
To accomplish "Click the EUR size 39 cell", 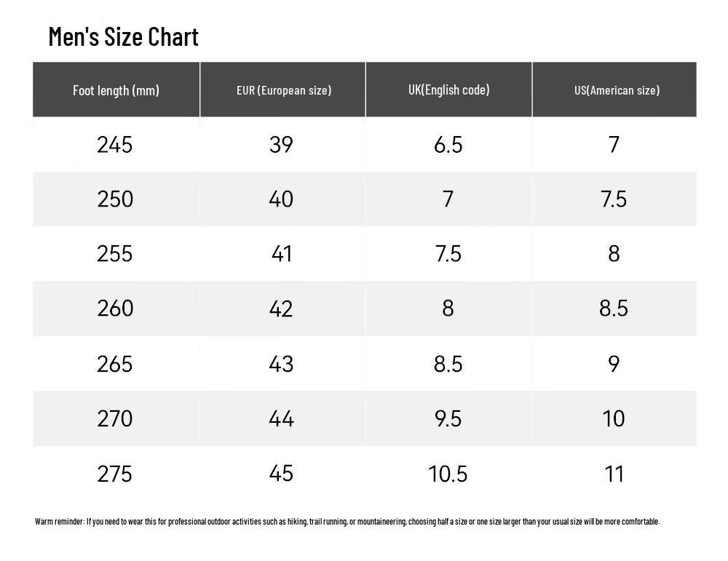I will point(282,144).
